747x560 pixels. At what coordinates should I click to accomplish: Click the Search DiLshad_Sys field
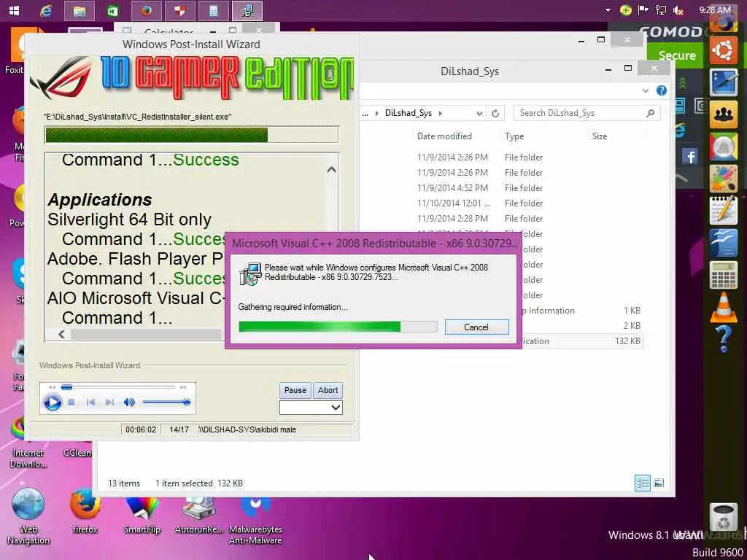coord(587,113)
